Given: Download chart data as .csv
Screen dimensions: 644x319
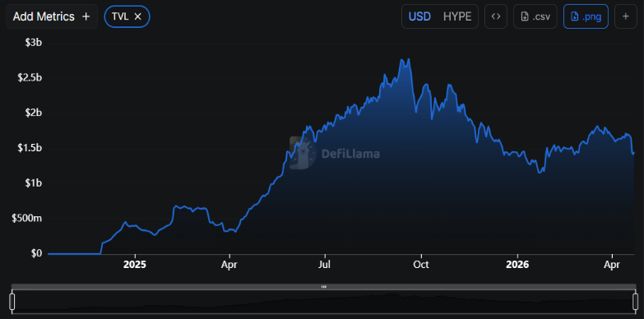Looking at the screenshot, I should click(535, 16).
